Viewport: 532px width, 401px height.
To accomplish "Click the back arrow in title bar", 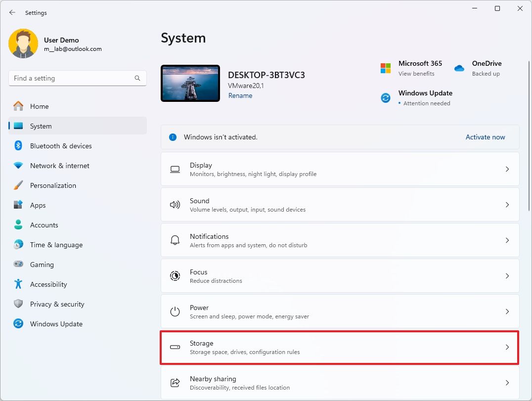I will (12, 12).
